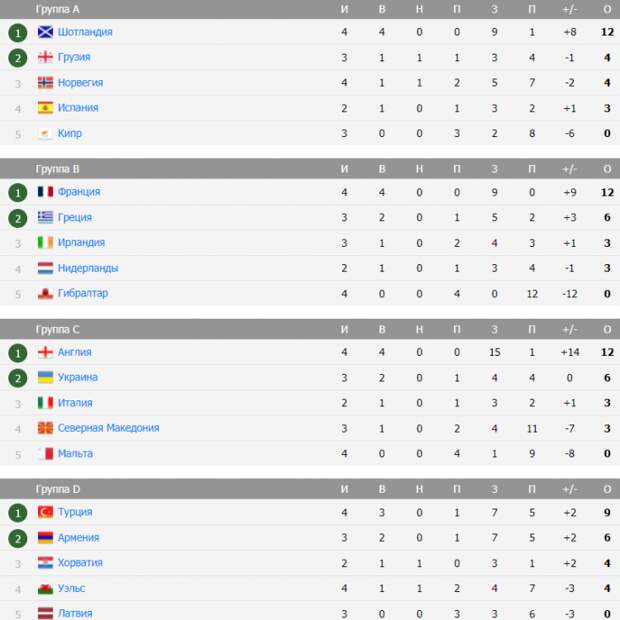Open the Хорватия team link
The image size is (620, 620).
click(80, 563)
